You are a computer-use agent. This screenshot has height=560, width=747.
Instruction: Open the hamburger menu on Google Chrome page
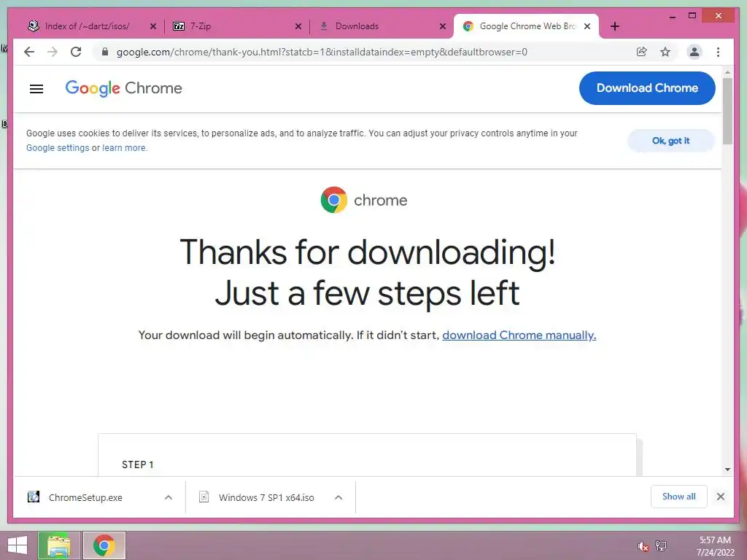pyautogui.click(x=36, y=88)
